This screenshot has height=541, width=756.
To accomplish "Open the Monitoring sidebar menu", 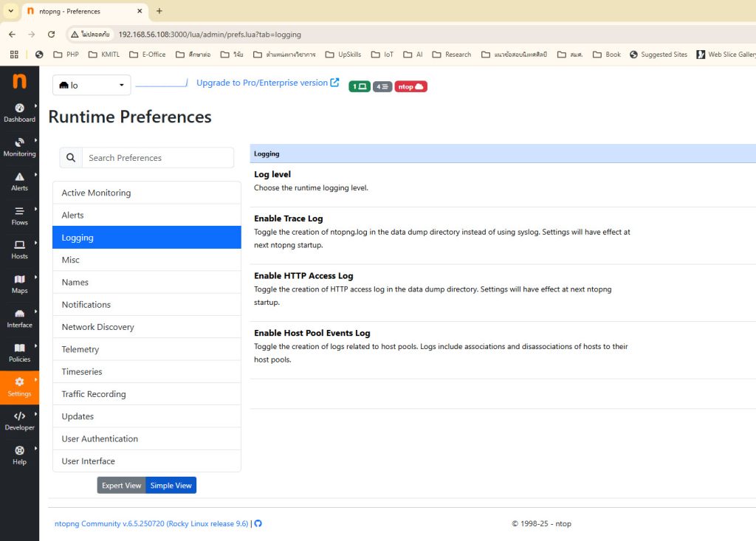I will (x=19, y=147).
